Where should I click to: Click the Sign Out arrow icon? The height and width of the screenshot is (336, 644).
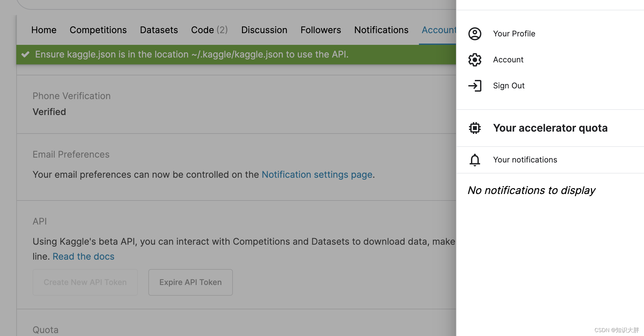(475, 86)
